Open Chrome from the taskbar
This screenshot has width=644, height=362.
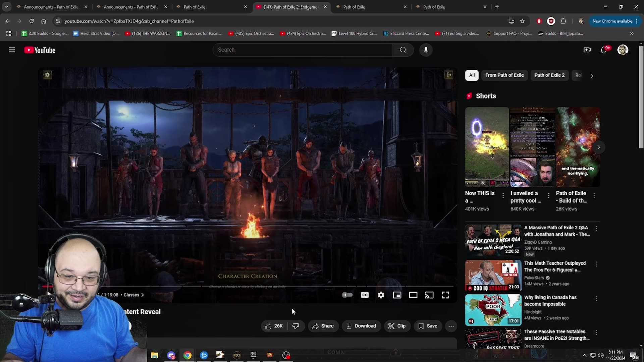click(x=187, y=355)
